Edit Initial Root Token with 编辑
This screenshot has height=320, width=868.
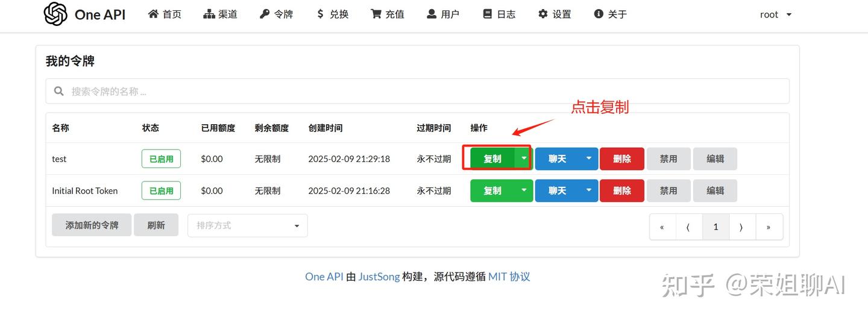tap(715, 190)
